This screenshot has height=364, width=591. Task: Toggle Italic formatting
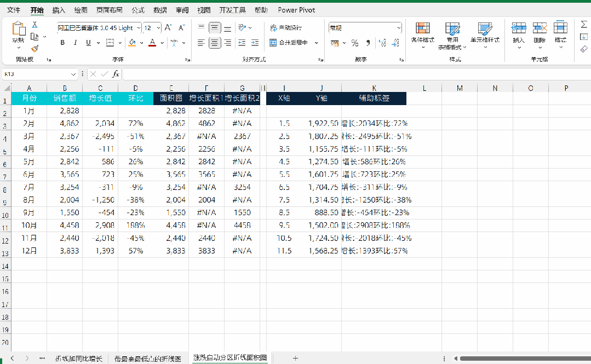pyautogui.click(x=75, y=43)
